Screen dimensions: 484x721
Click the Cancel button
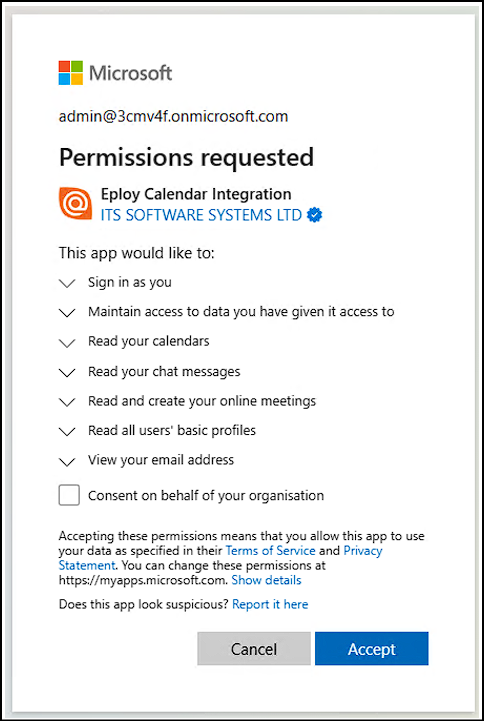(x=254, y=648)
